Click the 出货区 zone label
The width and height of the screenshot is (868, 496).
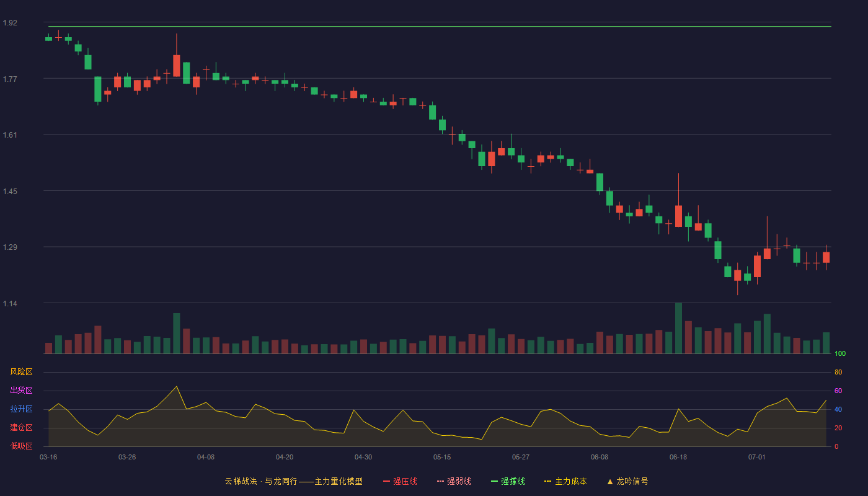pos(21,391)
